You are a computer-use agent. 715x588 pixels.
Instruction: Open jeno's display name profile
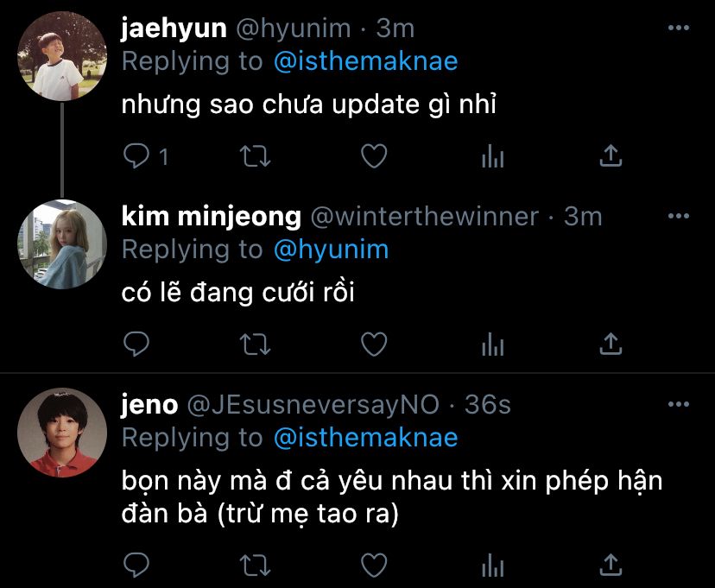[x=149, y=404]
